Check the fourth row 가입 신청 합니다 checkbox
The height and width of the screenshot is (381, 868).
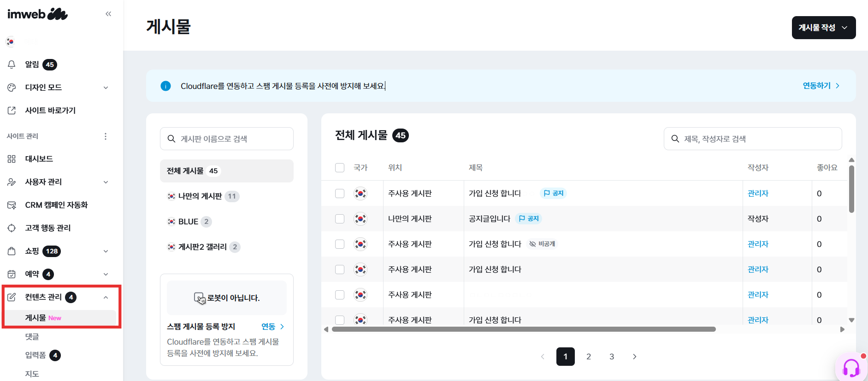[340, 270]
